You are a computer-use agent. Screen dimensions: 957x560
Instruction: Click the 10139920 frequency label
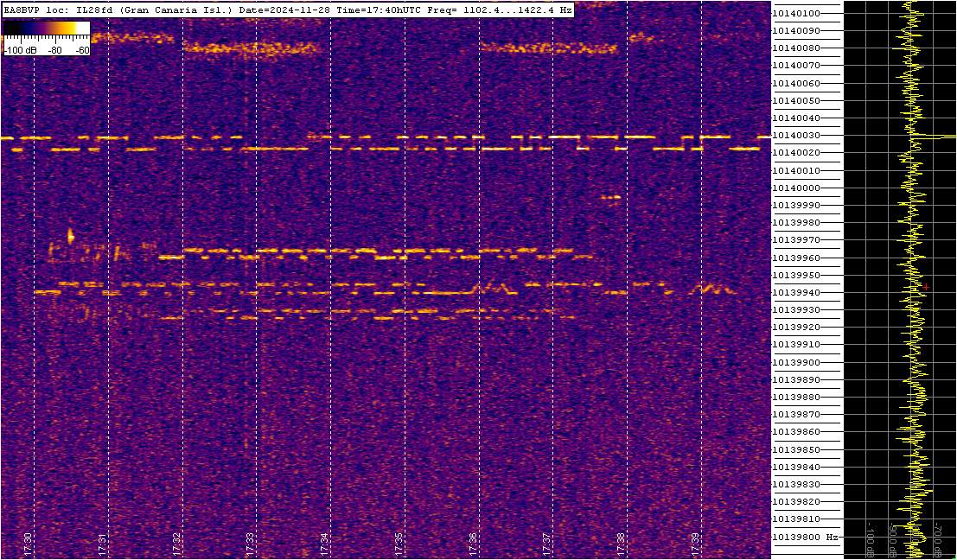796,327
